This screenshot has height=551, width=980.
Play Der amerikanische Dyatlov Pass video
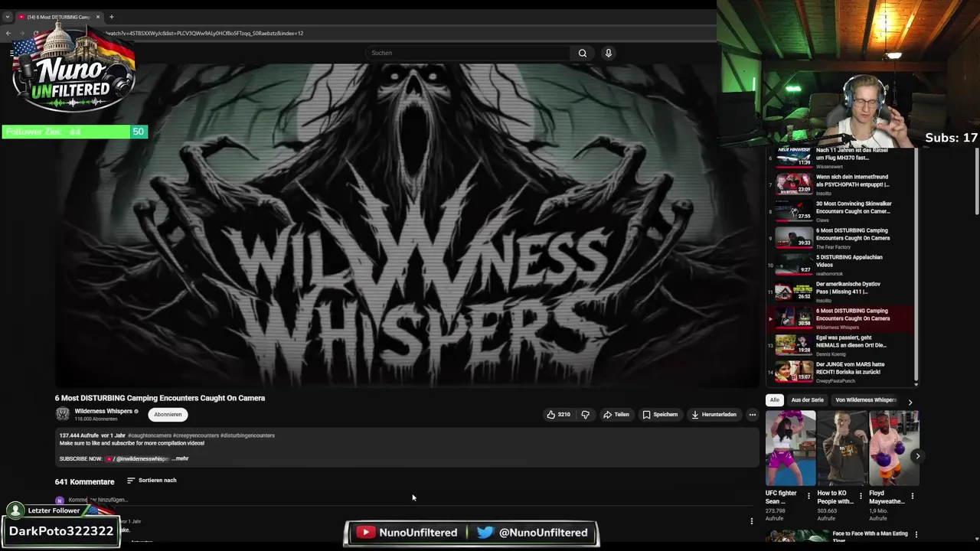point(841,291)
